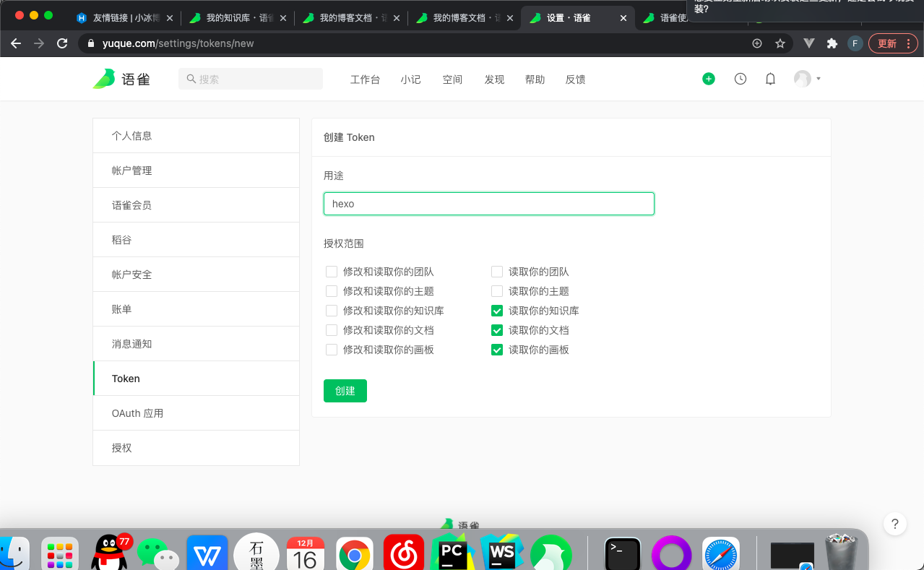Click the install plus icon in address bar
Viewport: 924px width, 570px height.
coord(757,43)
